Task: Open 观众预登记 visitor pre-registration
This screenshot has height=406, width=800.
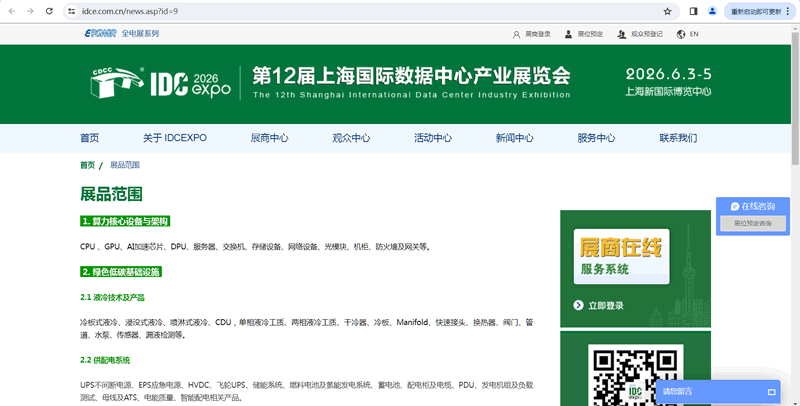Action: tap(640, 34)
